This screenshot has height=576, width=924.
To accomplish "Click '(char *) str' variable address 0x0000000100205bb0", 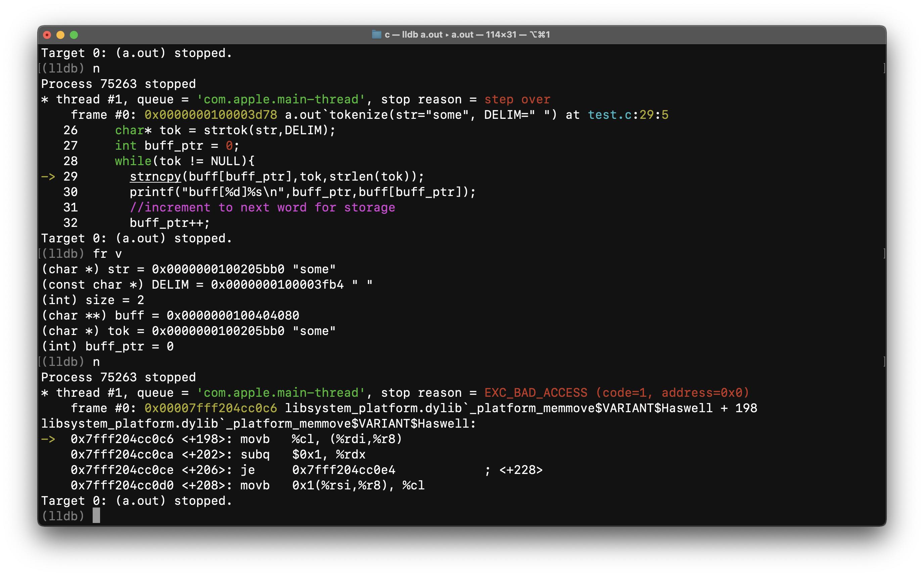I will (218, 269).
